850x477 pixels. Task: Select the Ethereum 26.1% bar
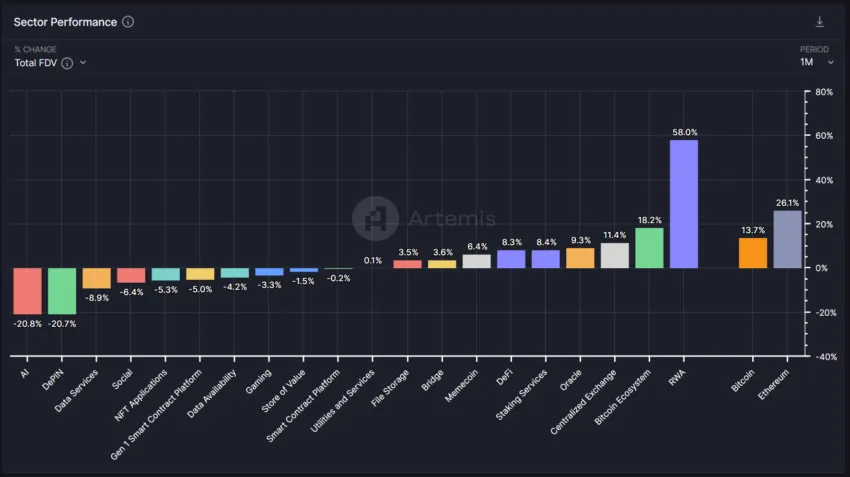787,239
